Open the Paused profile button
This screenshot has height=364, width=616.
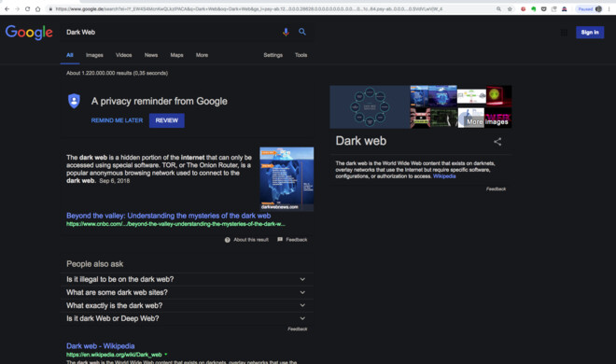pyautogui.click(x=590, y=8)
